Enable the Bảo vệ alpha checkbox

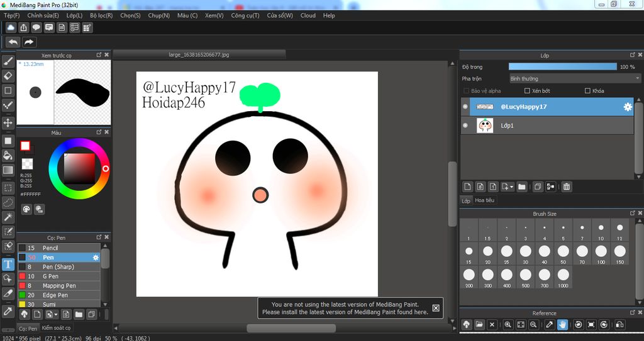click(466, 90)
